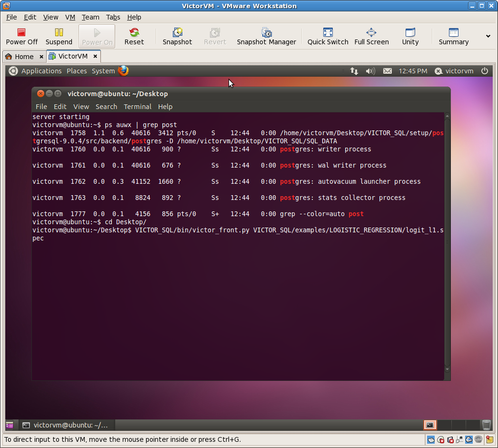Connect the disconnected CD-ROM device icon

pos(440,439)
